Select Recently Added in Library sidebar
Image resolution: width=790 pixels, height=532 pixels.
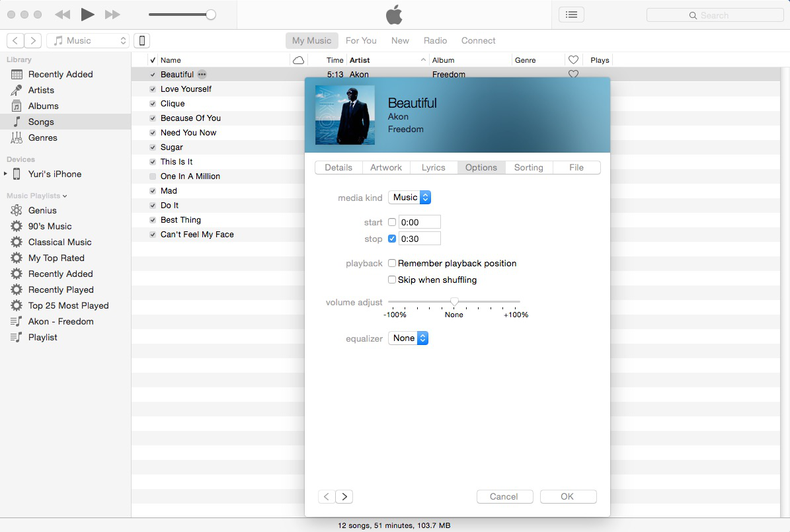tap(65, 74)
